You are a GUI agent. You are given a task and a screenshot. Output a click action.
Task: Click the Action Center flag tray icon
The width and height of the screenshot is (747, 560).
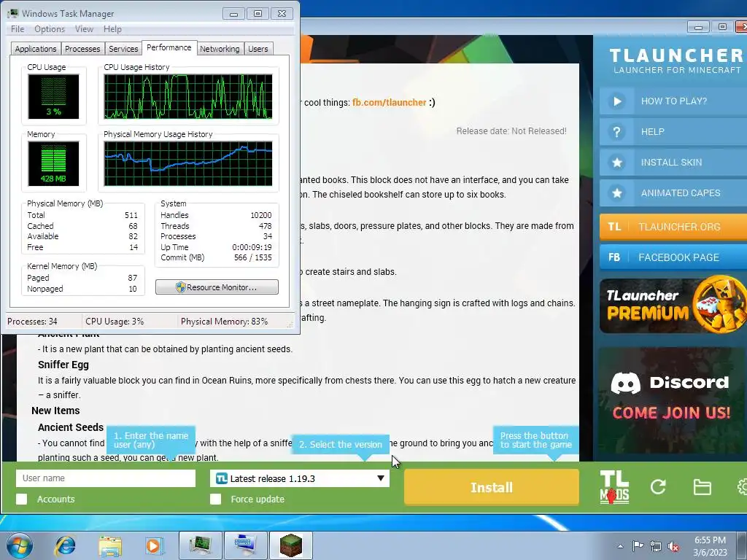point(638,545)
